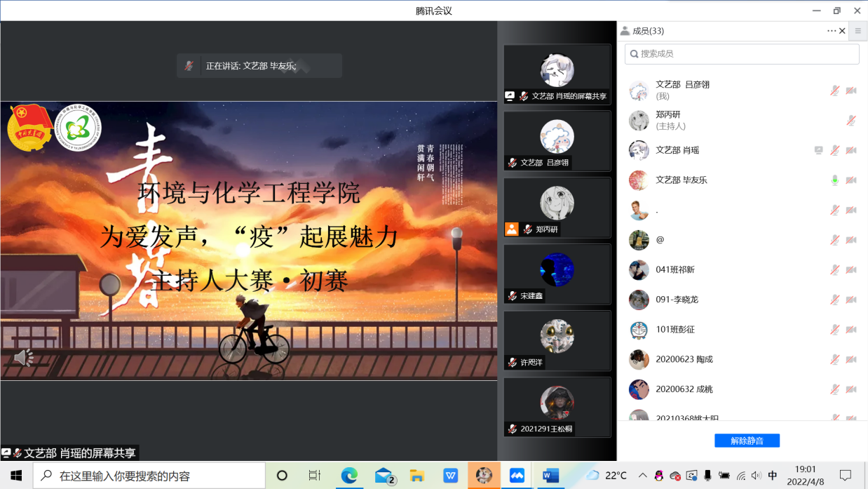Click muted mic icon for member '@'

tap(834, 240)
